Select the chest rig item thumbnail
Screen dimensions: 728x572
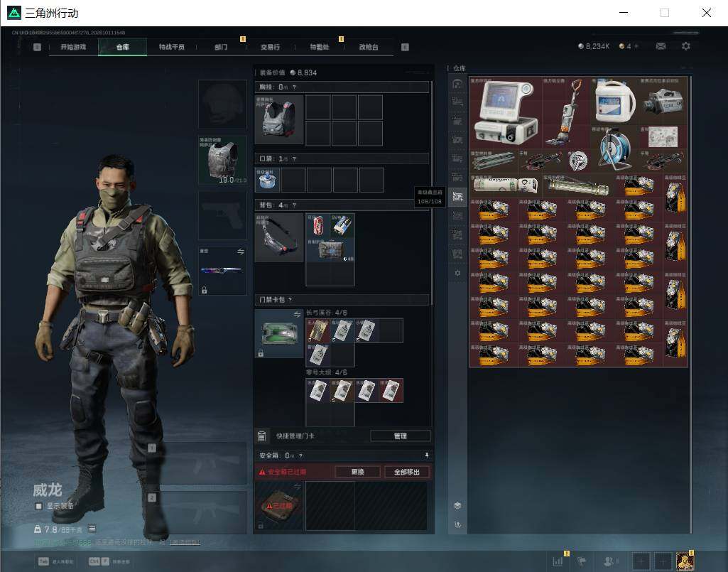pos(279,119)
